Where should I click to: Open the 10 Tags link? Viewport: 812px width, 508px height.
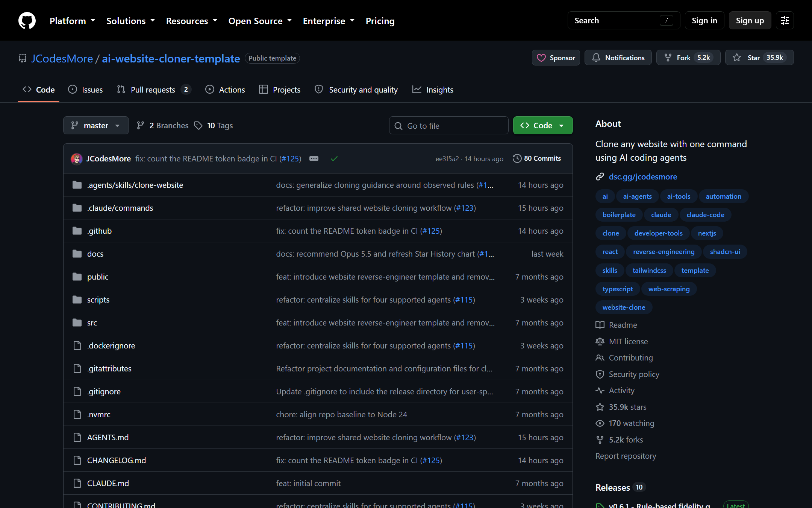214,126
